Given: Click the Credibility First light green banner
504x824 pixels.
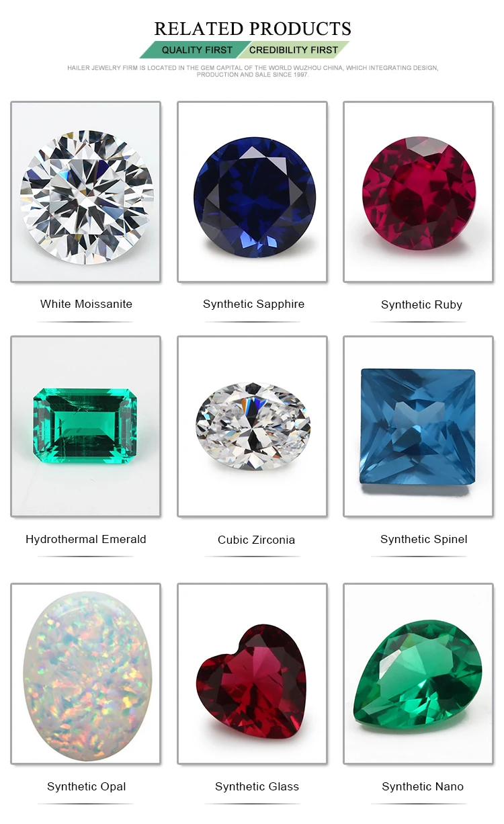Looking at the screenshot, I should click(x=294, y=50).
